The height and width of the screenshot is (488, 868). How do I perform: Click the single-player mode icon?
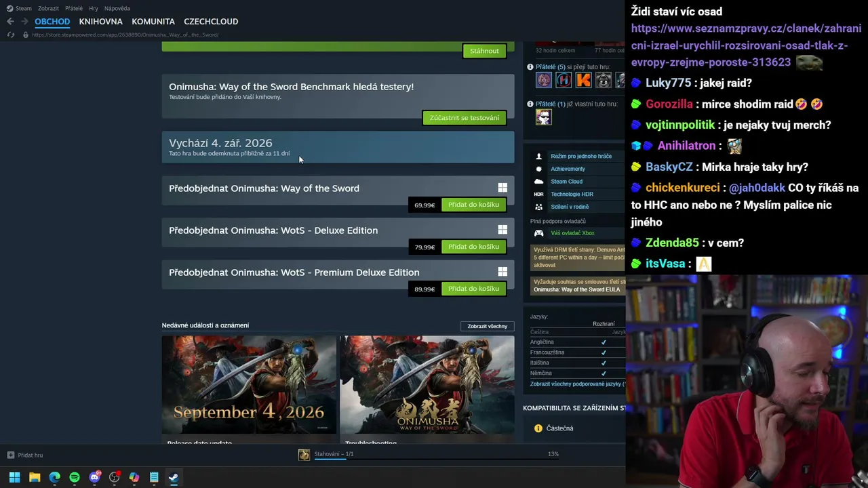539,156
